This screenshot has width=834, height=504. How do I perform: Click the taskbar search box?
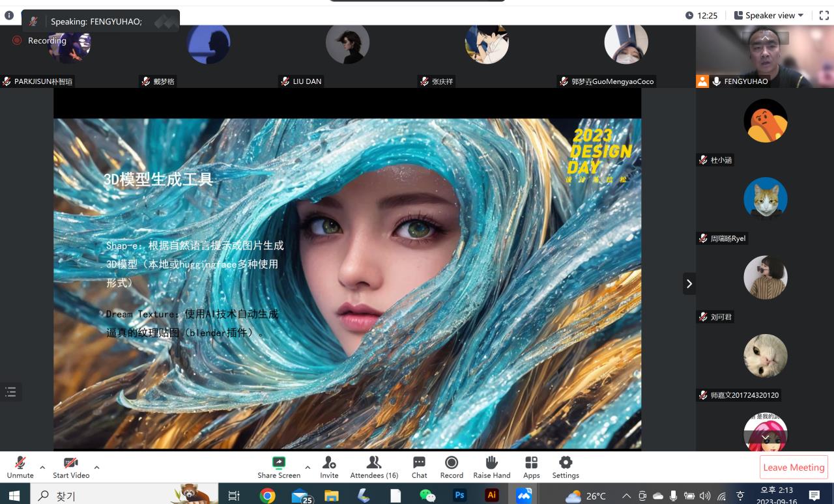pos(124,496)
